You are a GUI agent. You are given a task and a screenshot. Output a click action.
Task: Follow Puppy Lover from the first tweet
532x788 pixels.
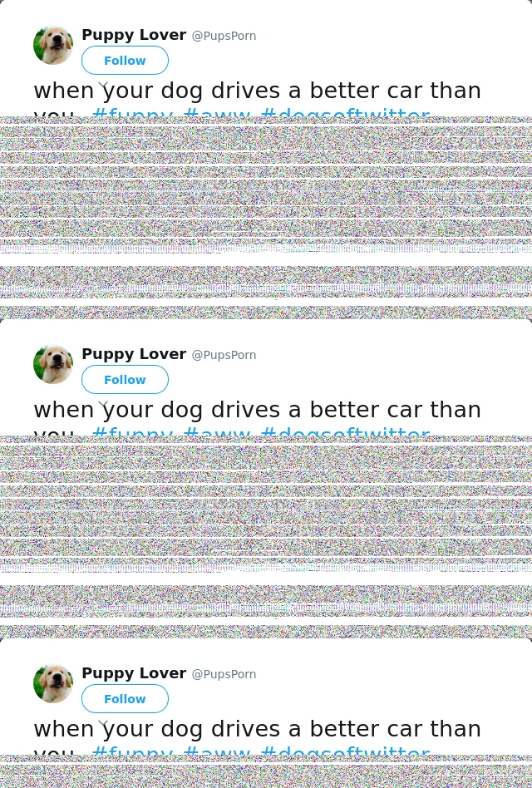click(125, 61)
